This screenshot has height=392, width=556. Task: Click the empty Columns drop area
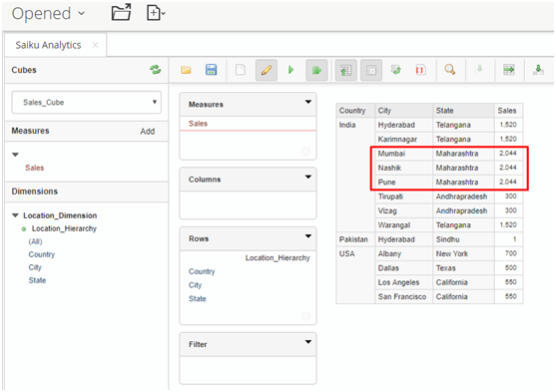[x=248, y=205]
